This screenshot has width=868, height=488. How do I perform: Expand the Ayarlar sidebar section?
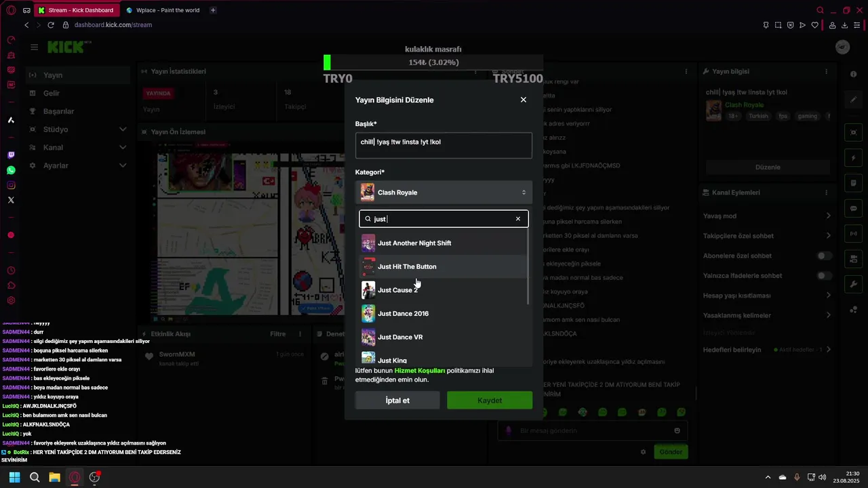click(x=78, y=165)
